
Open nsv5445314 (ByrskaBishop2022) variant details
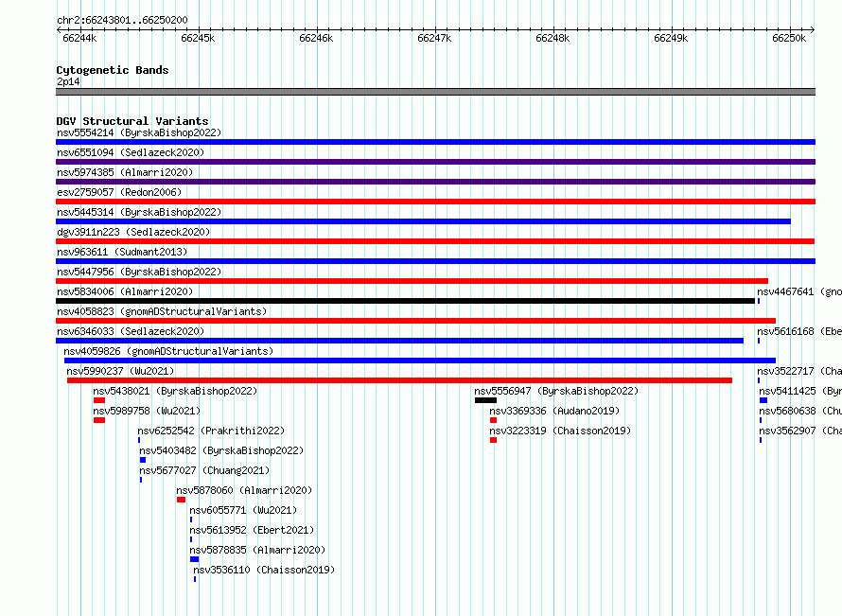[139, 212]
